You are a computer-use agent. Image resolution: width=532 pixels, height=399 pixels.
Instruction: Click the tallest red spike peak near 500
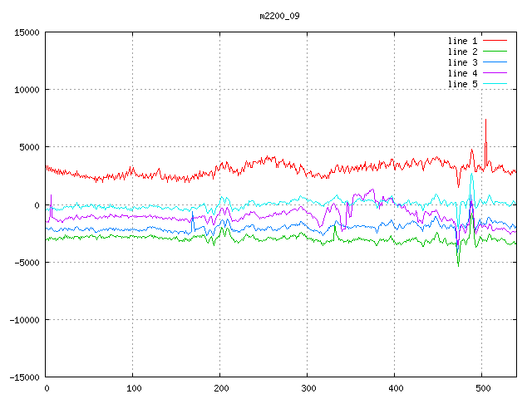[x=485, y=121]
